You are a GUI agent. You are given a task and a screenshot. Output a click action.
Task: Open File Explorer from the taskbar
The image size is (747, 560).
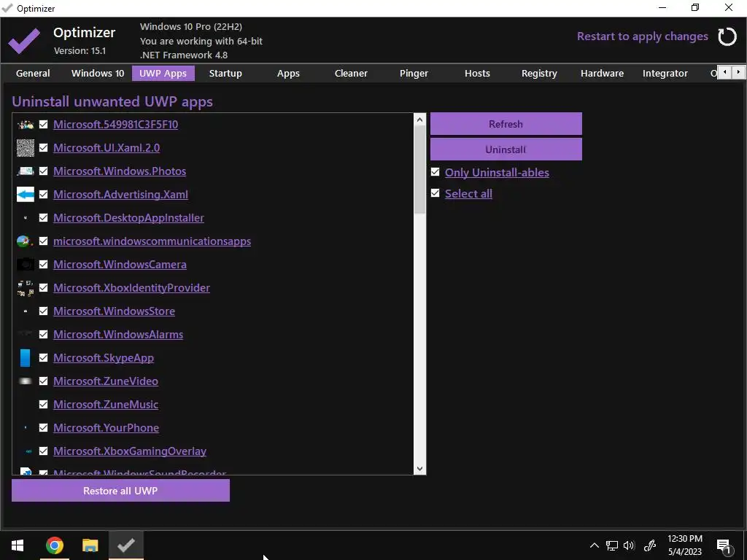90,545
